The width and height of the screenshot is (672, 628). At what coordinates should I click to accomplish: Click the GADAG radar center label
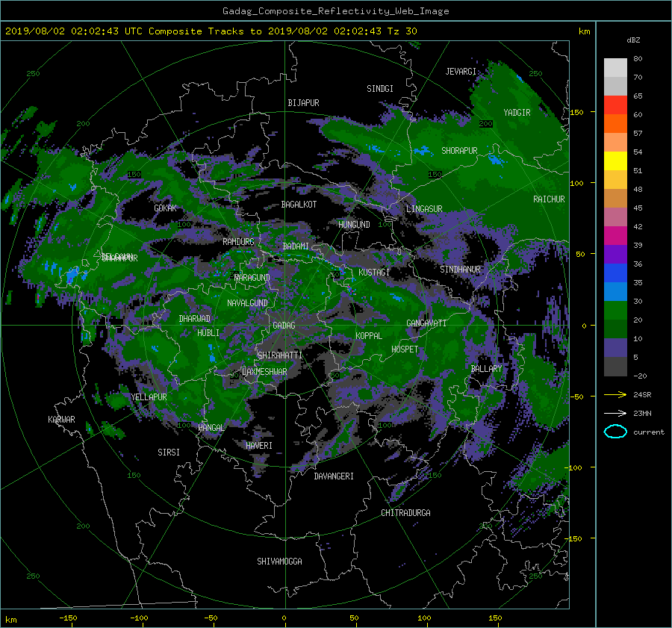284,326
